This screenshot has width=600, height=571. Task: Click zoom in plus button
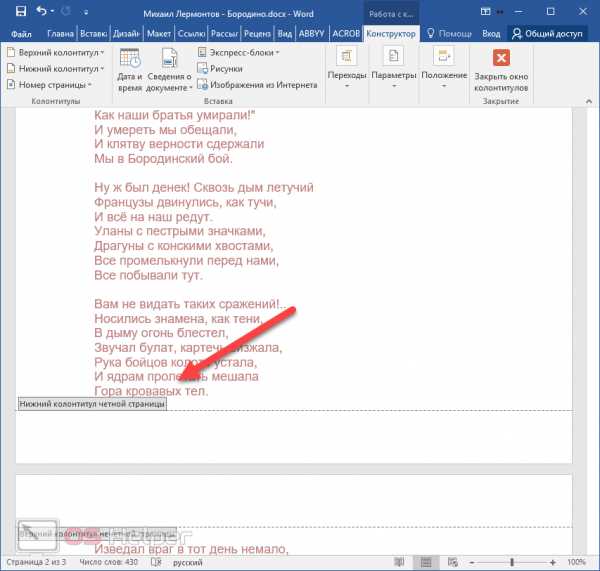553,563
